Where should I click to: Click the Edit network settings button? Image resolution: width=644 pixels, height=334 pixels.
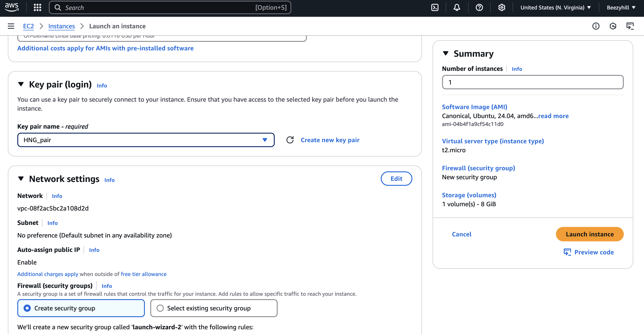coord(396,179)
